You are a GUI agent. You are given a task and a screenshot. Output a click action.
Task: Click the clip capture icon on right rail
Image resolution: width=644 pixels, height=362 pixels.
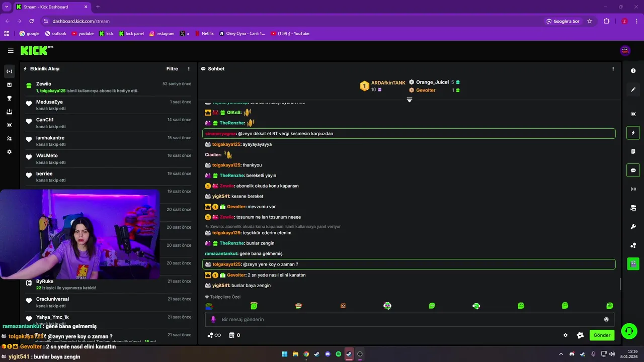pyautogui.click(x=633, y=114)
